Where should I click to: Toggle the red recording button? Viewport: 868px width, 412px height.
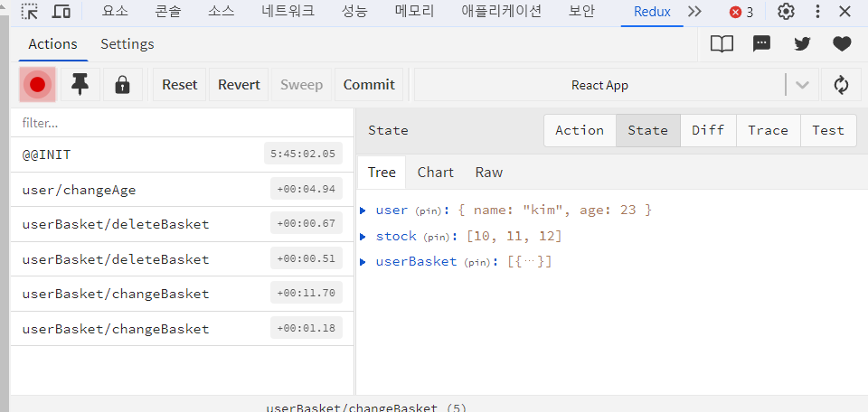click(38, 85)
